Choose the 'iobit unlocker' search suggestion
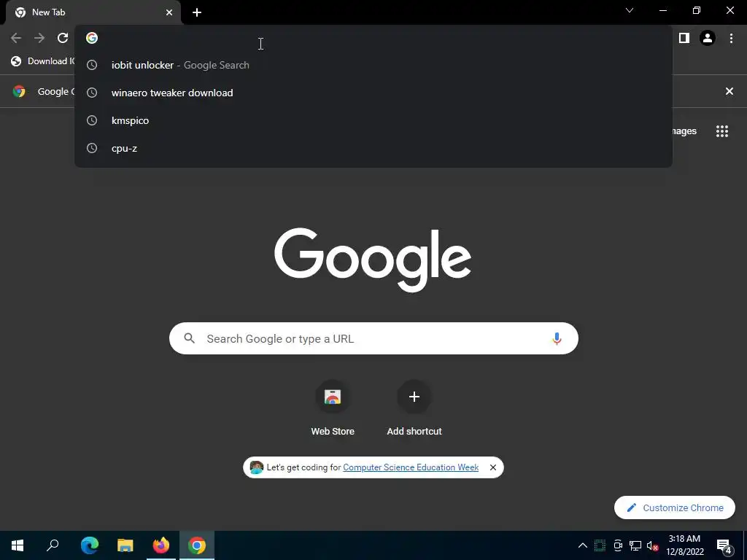This screenshot has height=560, width=747. (x=373, y=65)
